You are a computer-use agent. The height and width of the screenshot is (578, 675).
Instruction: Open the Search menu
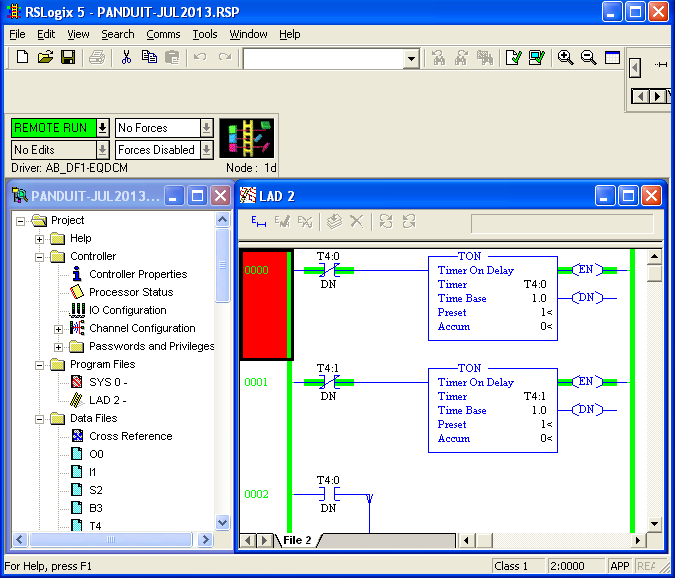click(118, 34)
